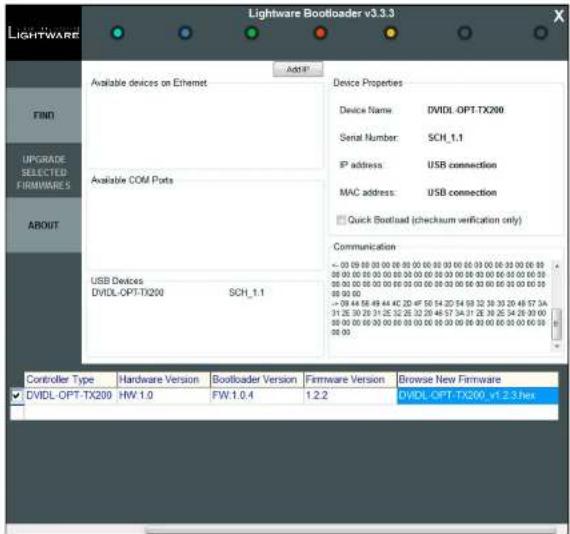Click the Controller Type column header
570x534 pixels.
pos(71,380)
